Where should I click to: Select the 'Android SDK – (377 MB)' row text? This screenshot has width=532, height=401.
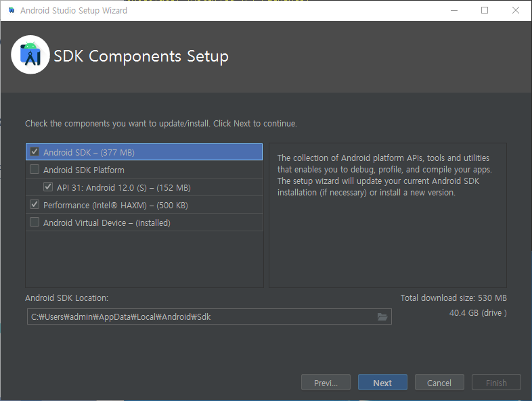(89, 153)
